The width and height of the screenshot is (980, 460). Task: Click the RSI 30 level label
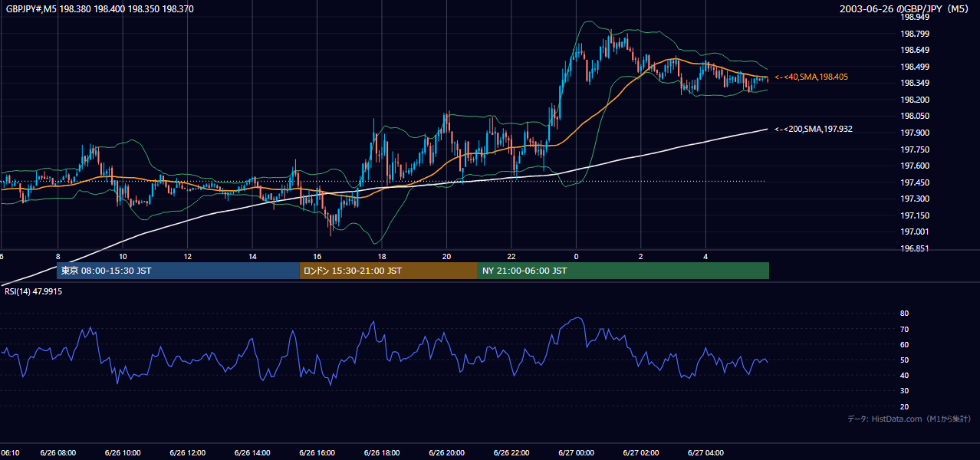point(904,391)
